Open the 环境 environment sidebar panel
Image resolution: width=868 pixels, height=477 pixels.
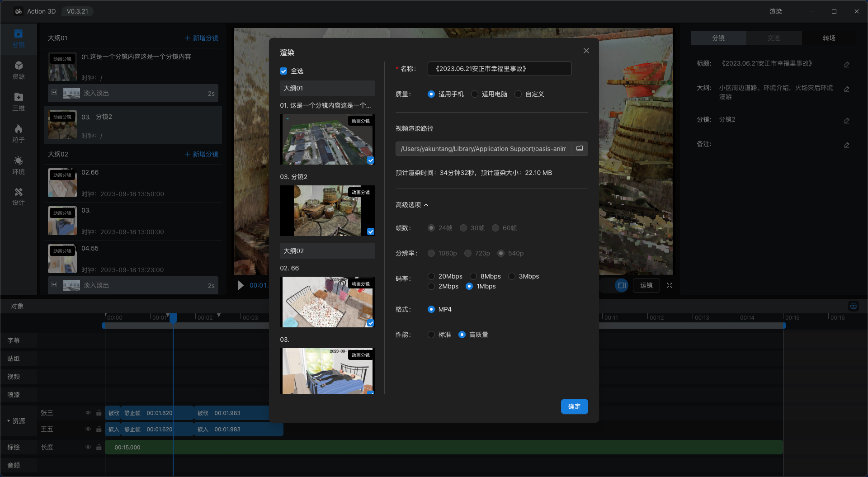(19, 165)
